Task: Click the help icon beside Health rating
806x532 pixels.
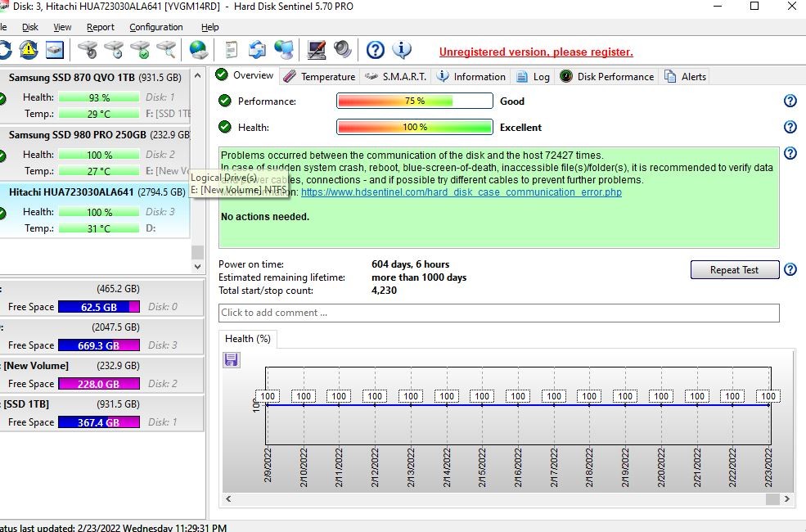Action: 790,126
